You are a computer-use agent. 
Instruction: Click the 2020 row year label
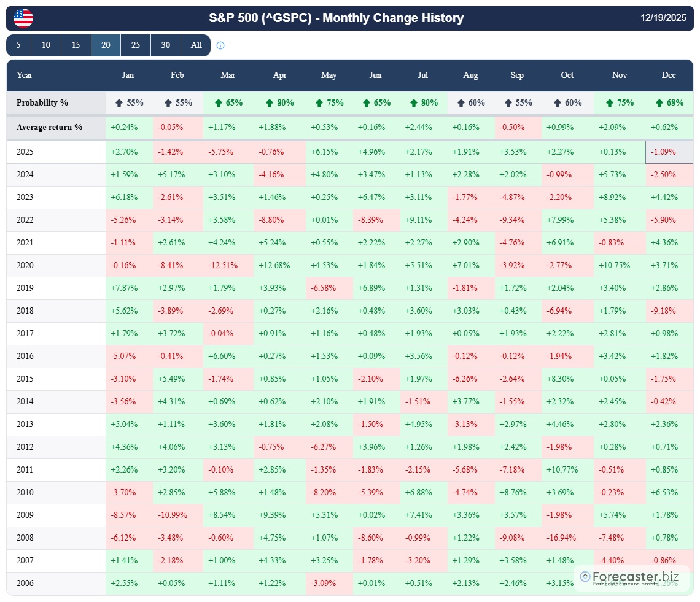pyautogui.click(x=25, y=266)
